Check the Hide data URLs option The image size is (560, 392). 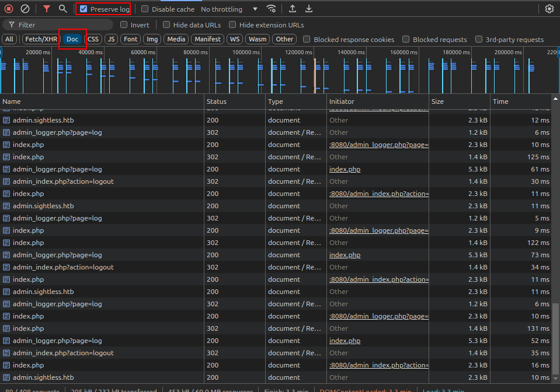tap(166, 25)
